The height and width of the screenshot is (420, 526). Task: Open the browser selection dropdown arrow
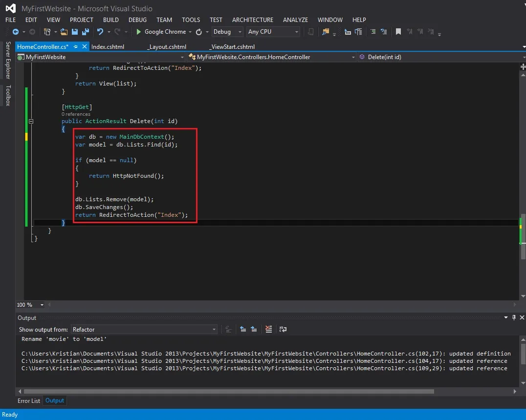click(x=190, y=32)
